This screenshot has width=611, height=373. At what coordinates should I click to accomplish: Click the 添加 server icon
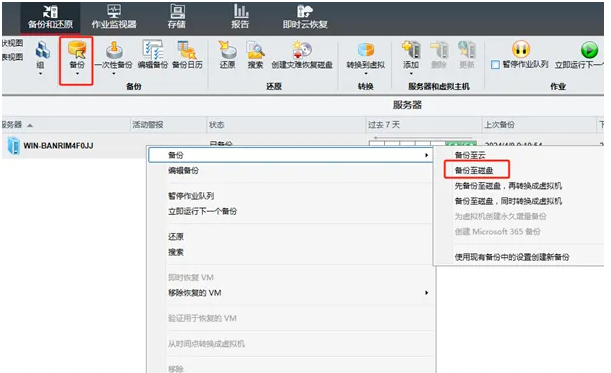click(x=411, y=50)
